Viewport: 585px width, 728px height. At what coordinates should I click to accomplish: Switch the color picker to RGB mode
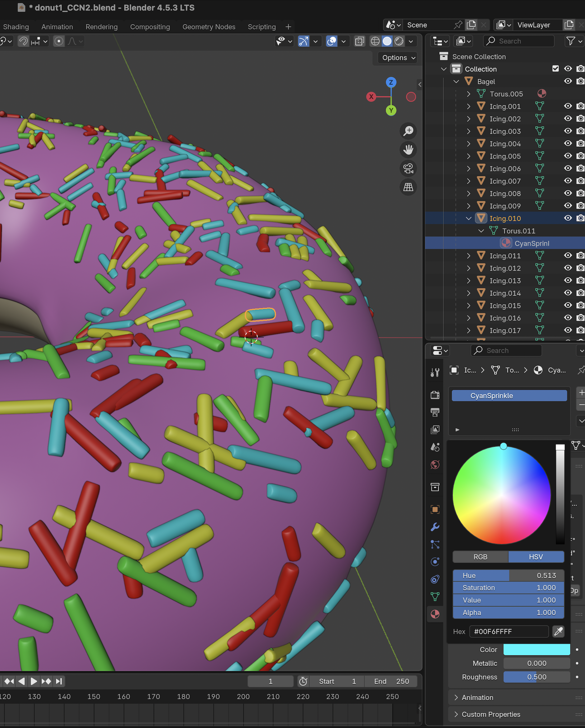(480, 557)
